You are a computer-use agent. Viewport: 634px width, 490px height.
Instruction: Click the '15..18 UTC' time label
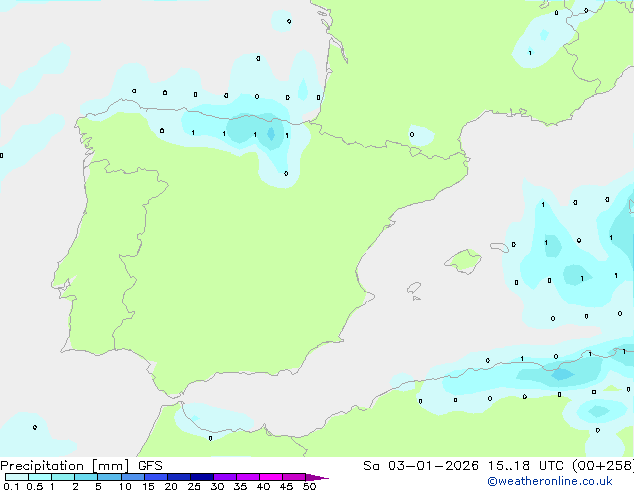pos(525,466)
